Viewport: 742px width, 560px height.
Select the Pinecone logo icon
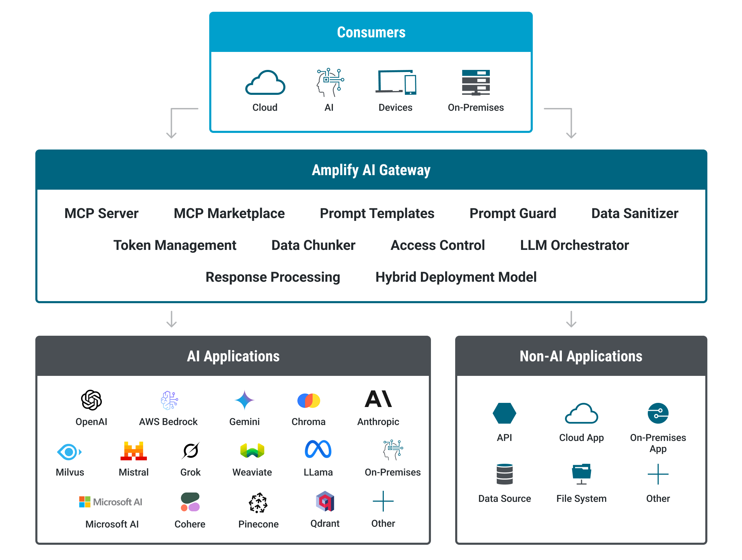tap(258, 503)
